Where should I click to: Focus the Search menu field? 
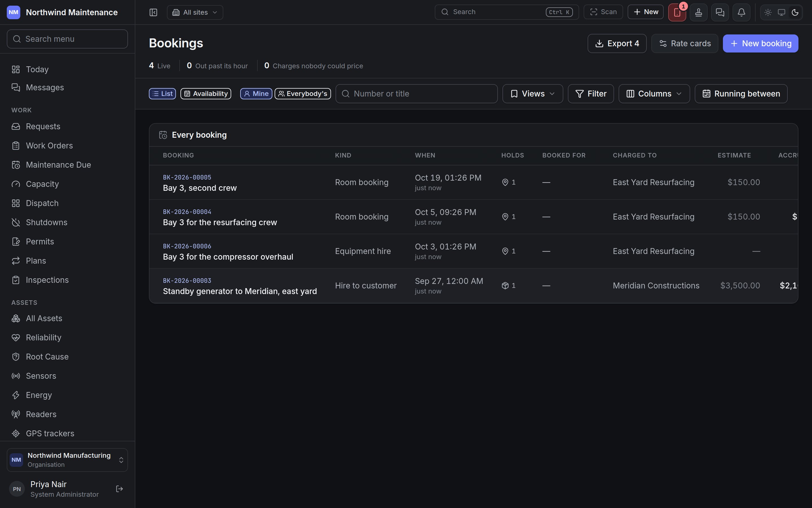(67, 39)
